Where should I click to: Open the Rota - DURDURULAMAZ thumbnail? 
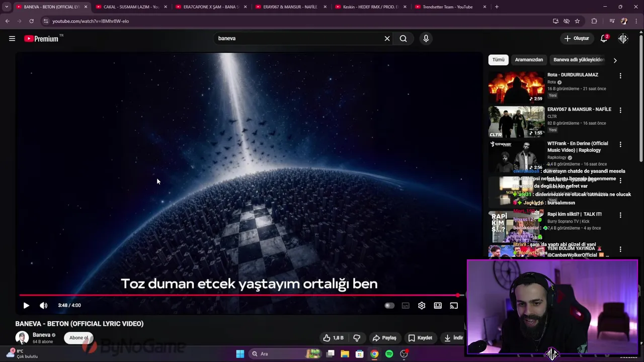pos(516,87)
